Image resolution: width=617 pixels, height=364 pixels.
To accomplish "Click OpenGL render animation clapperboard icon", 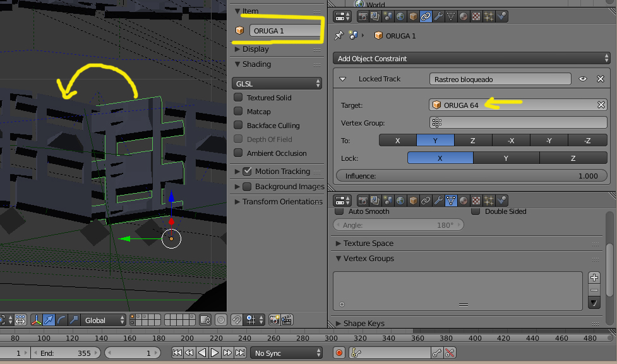I will coord(287,320).
